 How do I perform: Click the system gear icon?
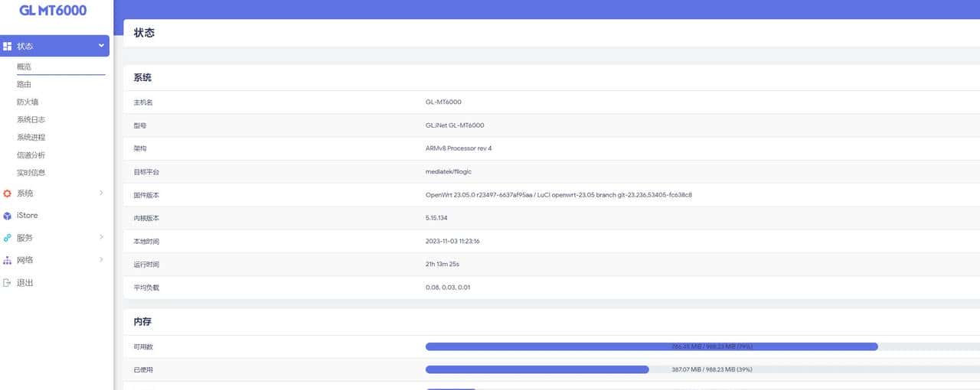point(8,193)
